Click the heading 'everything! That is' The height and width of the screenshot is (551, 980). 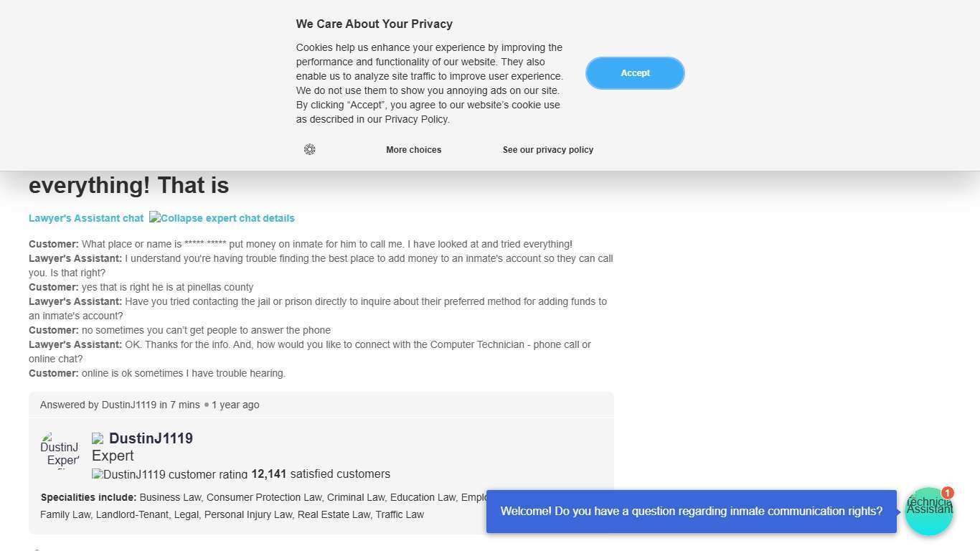[x=129, y=186]
